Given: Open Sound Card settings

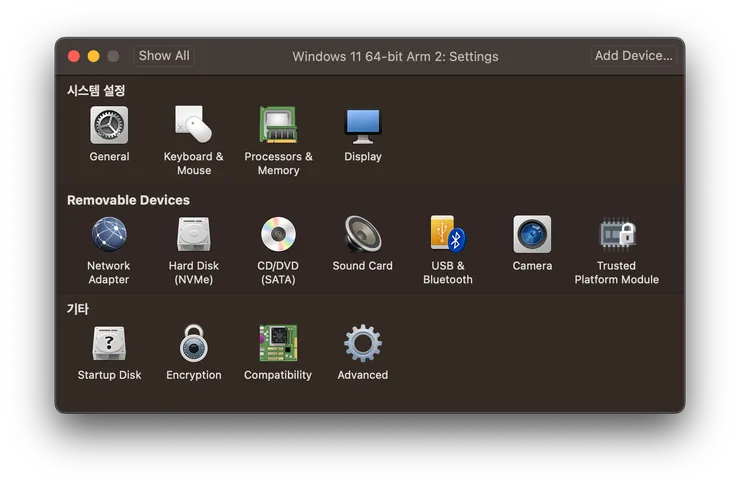Looking at the screenshot, I should point(362,234).
